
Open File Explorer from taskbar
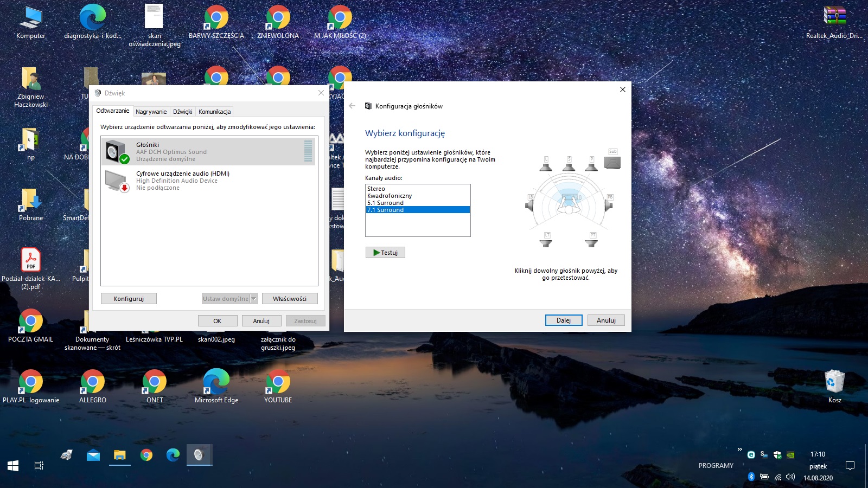[120, 455]
